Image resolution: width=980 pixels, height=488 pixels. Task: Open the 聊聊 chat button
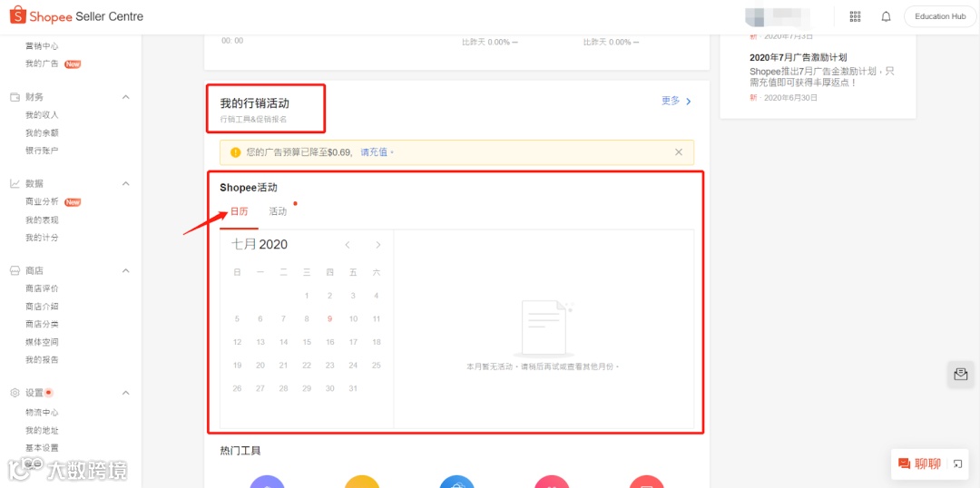pyautogui.click(x=920, y=464)
